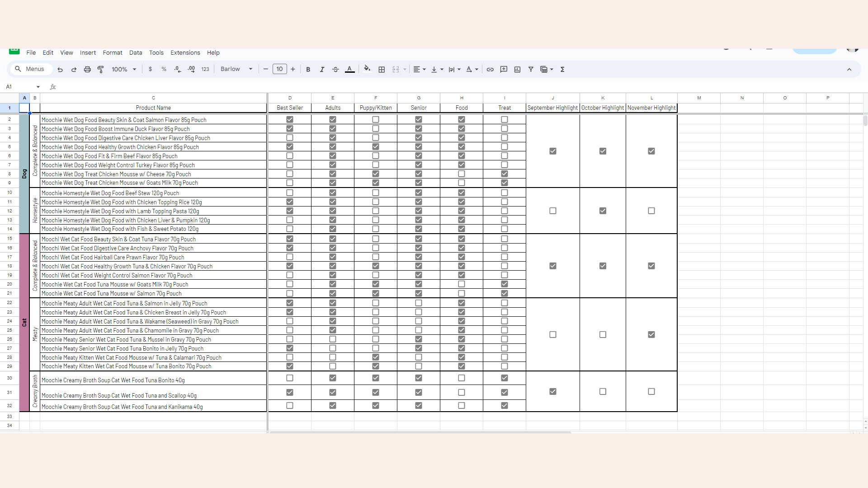868x488 pixels.
Task: Open the zoom 100% dropdown
Action: 124,70
